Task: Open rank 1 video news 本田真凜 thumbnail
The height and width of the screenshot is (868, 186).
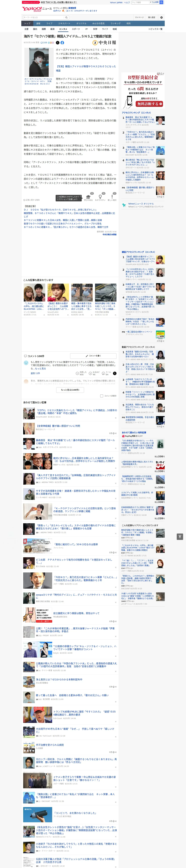Action: click(x=161, y=355)
